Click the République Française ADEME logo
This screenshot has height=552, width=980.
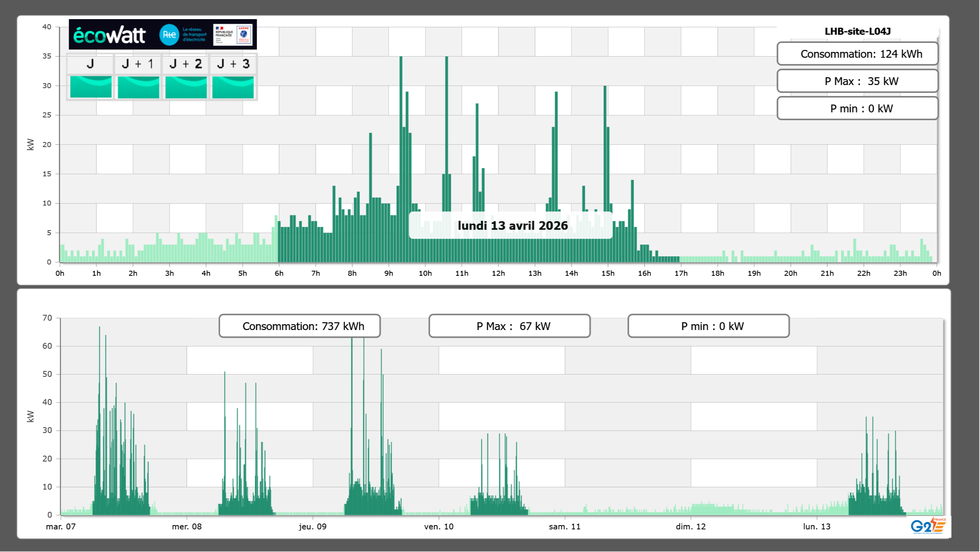coord(233,35)
